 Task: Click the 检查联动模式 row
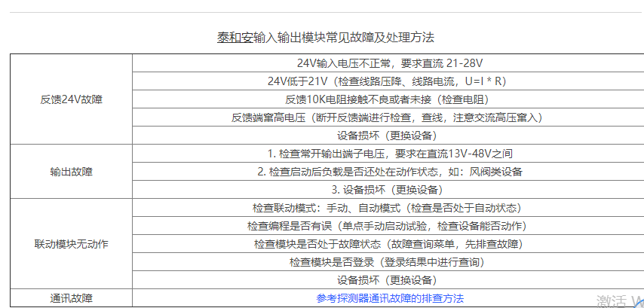(x=386, y=208)
